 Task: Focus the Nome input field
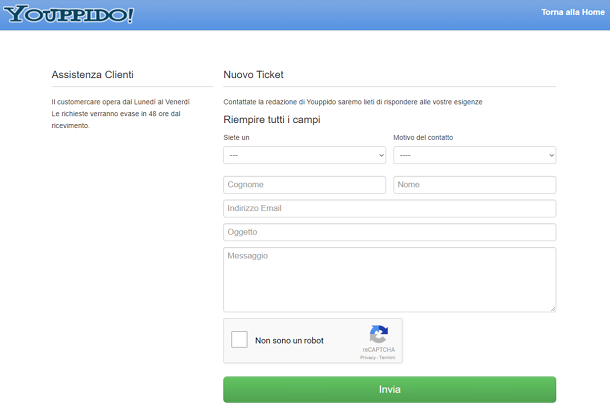click(474, 185)
